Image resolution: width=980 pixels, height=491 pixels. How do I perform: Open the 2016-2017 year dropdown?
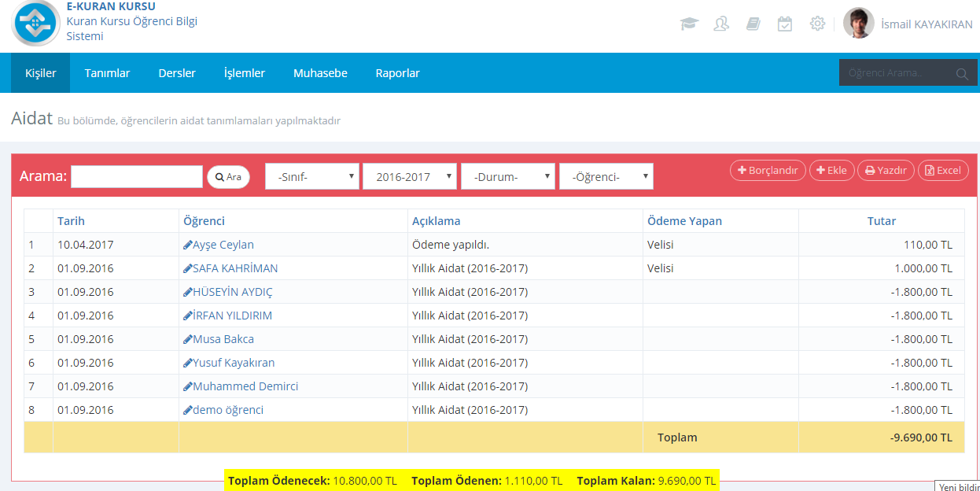click(409, 177)
